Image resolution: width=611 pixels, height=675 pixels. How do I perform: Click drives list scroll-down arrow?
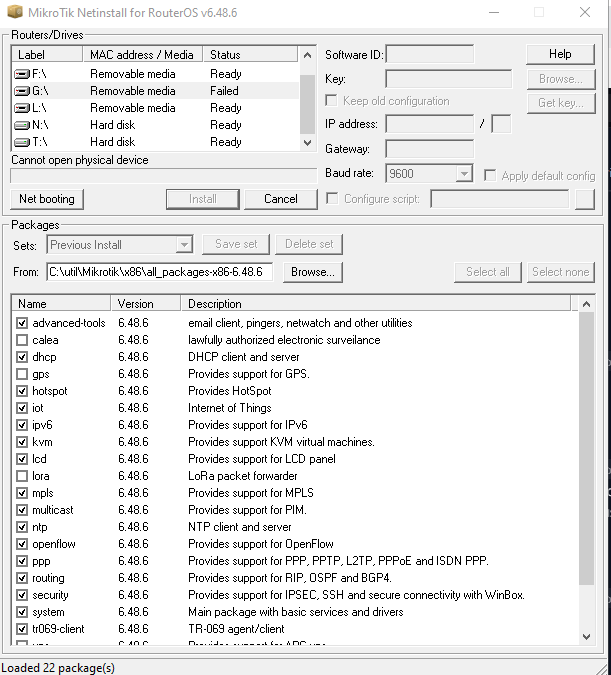point(307,143)
